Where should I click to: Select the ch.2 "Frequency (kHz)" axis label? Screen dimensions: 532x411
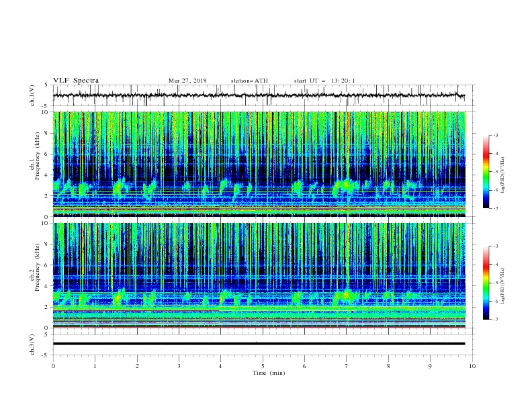tap(38, 267)
